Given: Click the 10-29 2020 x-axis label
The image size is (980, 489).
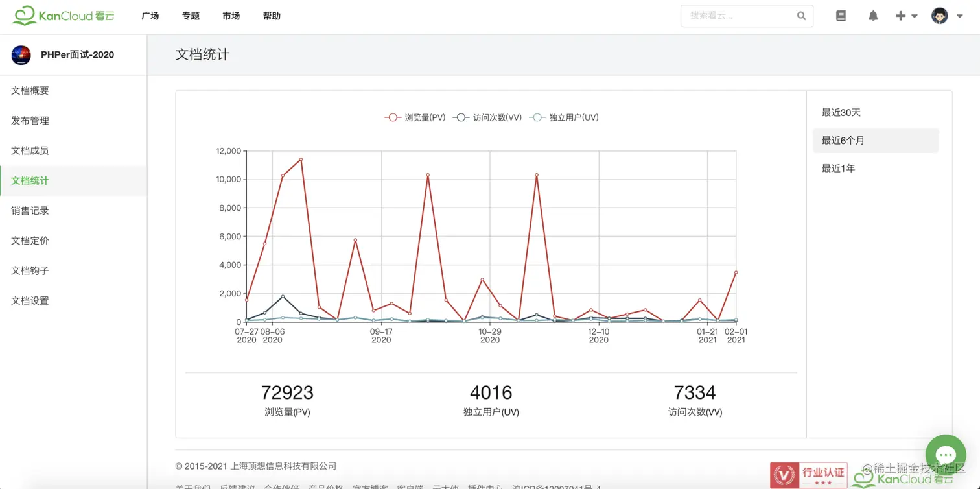Looking at the screenshot, I should click(x=490, y=335).
